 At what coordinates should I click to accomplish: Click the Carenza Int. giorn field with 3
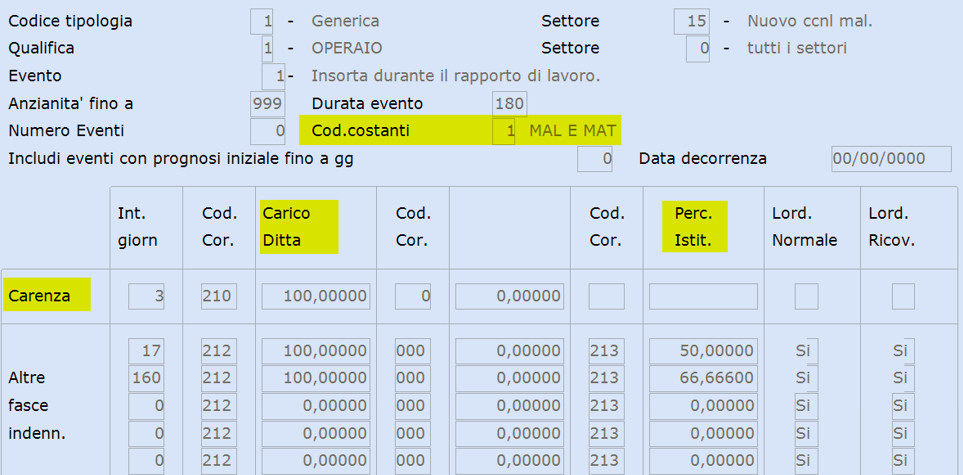(x=146, y=296)
